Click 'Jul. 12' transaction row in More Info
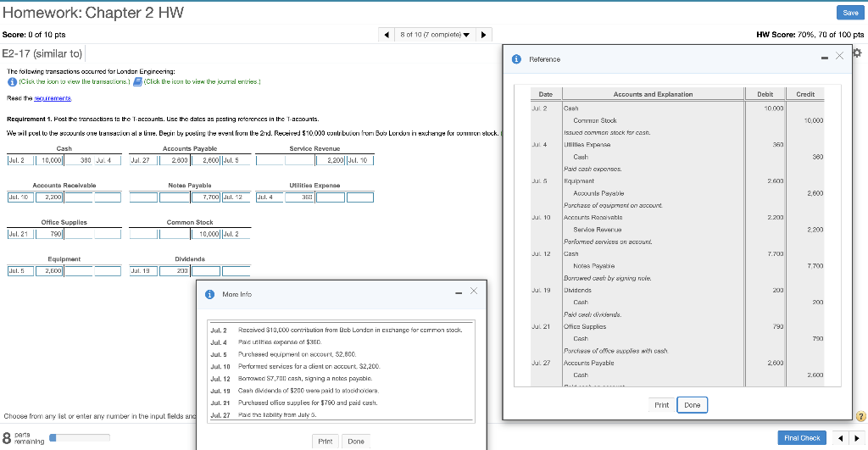 pos(341,379)
